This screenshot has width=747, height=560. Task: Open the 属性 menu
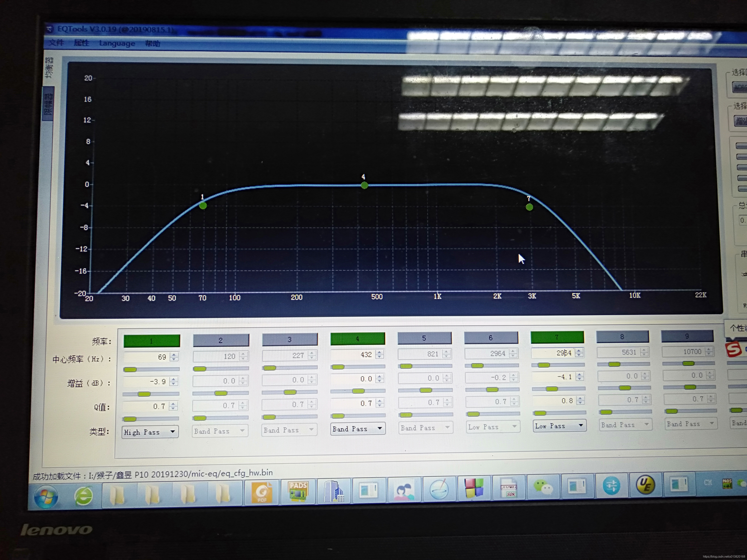tap(81, 43)
